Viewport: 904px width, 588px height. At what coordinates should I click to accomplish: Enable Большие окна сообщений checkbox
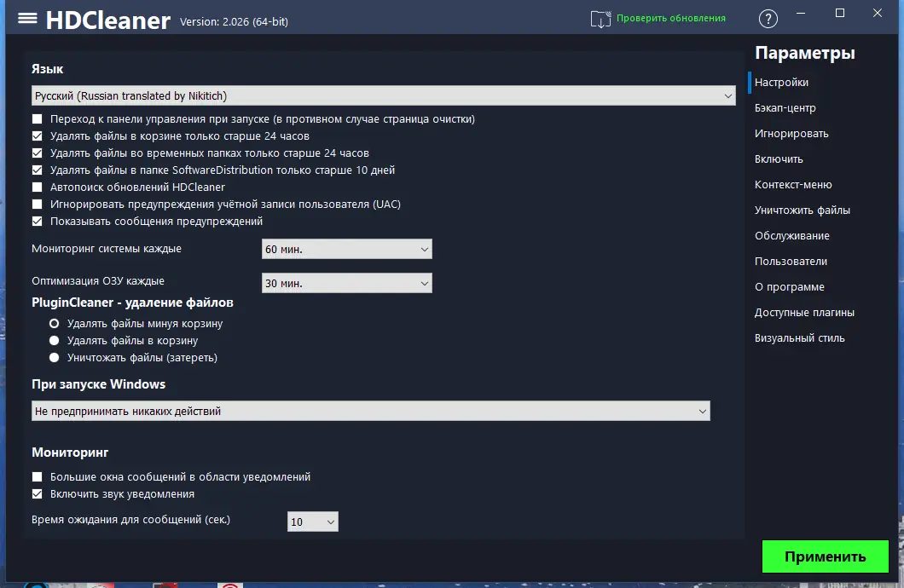pyautogui.click(x=38, y=477)
